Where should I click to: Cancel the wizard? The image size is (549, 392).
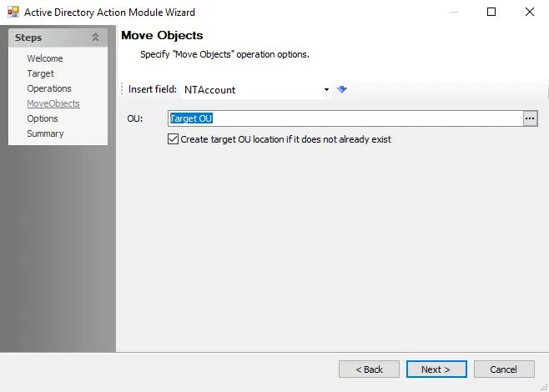504,369
